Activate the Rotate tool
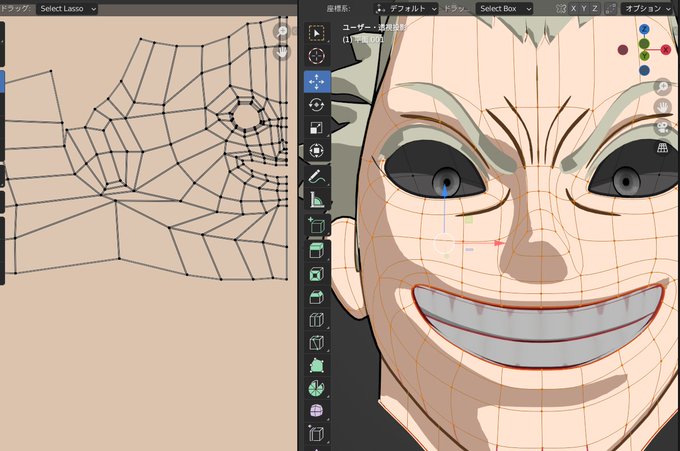This screenshot has height=451, width=680. tap(317, 105)
